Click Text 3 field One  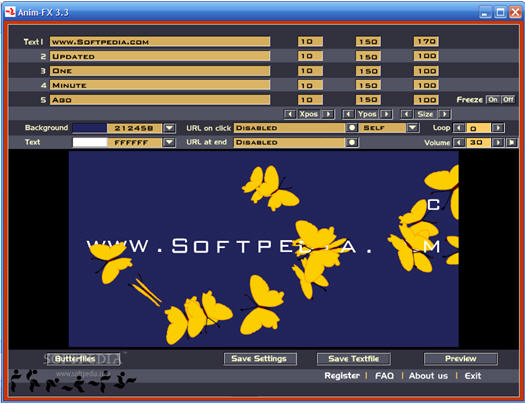160,71
